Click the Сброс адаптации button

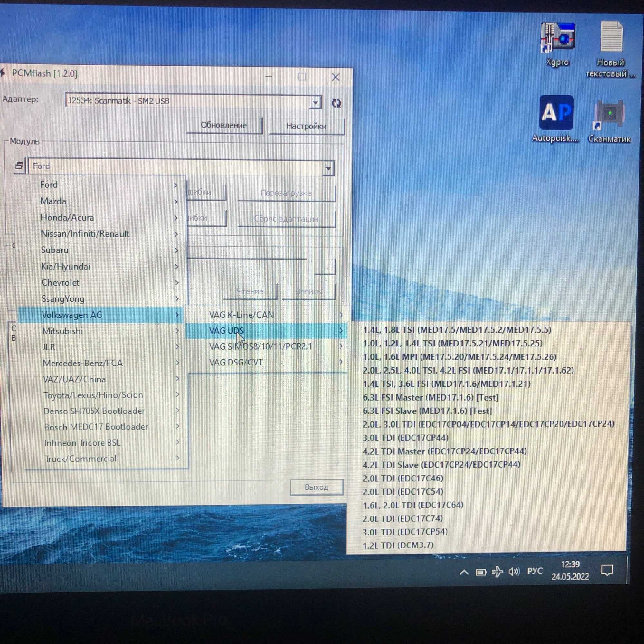coord(286,219)
